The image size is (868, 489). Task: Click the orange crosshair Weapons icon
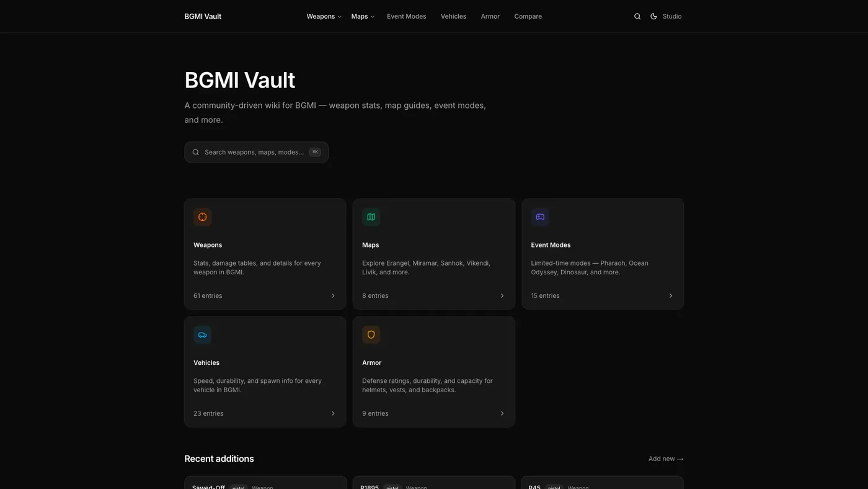click(x=202, y=217)
